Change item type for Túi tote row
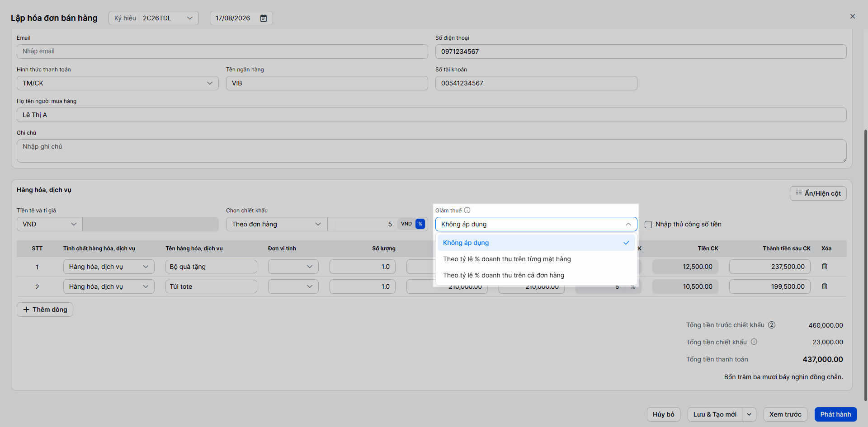This screenshot has width=868, height=427. pyautogui.click(x=109, y=286)
